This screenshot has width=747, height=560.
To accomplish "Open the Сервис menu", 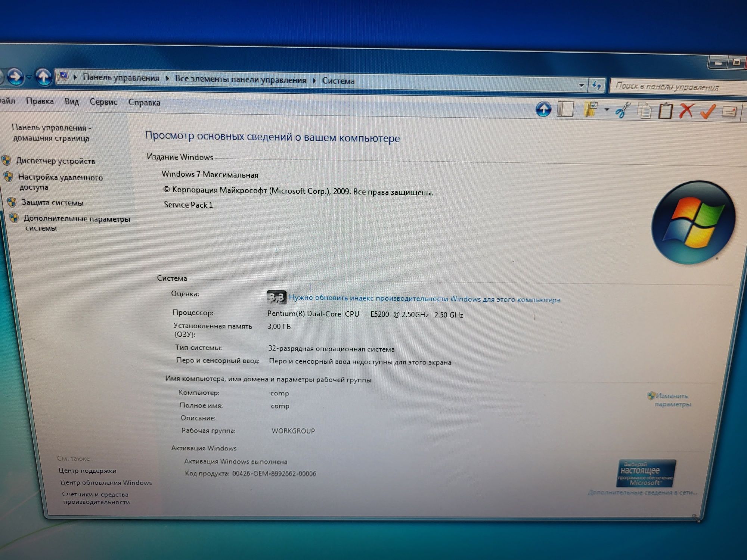I will pyautogui.click(x=103, y=102).
